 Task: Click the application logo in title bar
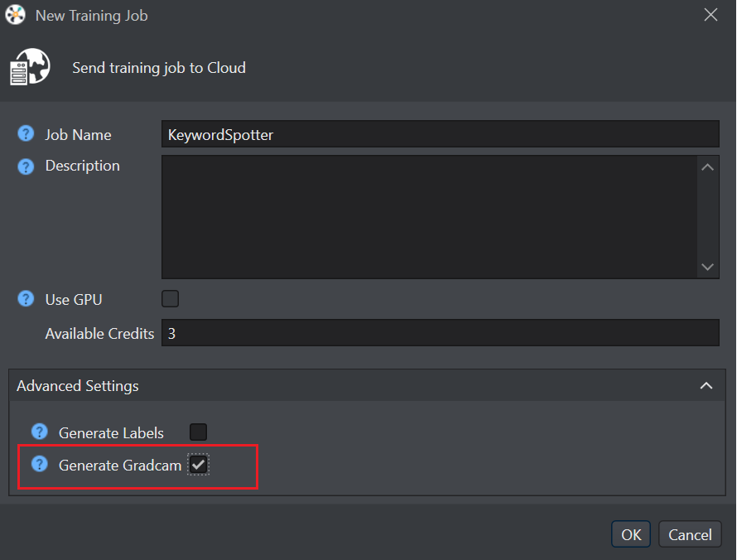[16, 15]
